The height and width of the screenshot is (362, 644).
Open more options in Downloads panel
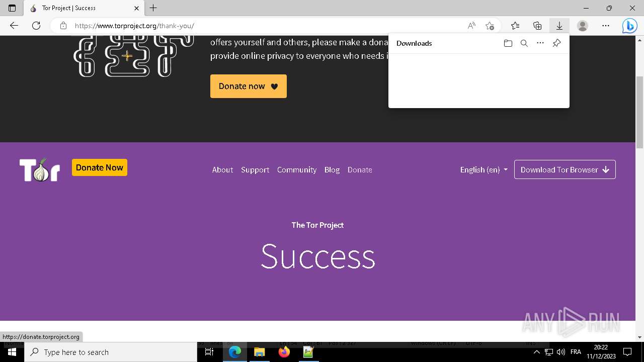(x=540, y=43)
